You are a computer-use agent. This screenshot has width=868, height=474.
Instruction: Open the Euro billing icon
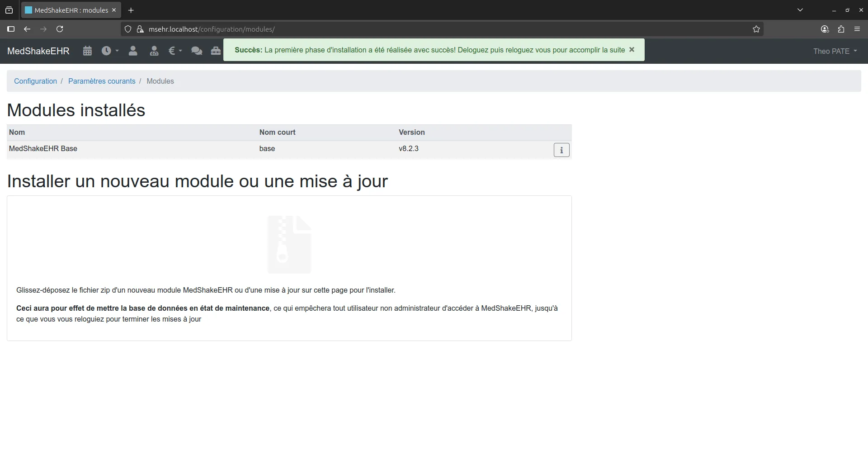[172, 51]
